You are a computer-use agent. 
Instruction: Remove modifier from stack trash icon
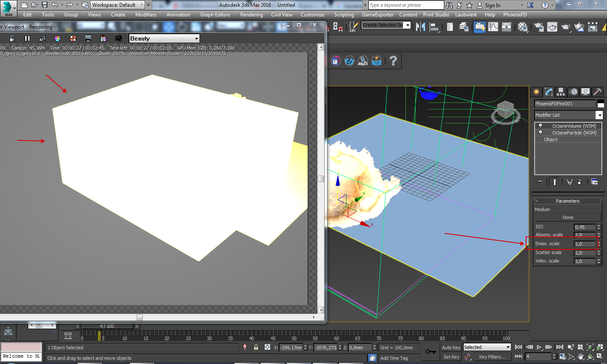(x=580, y=182)
